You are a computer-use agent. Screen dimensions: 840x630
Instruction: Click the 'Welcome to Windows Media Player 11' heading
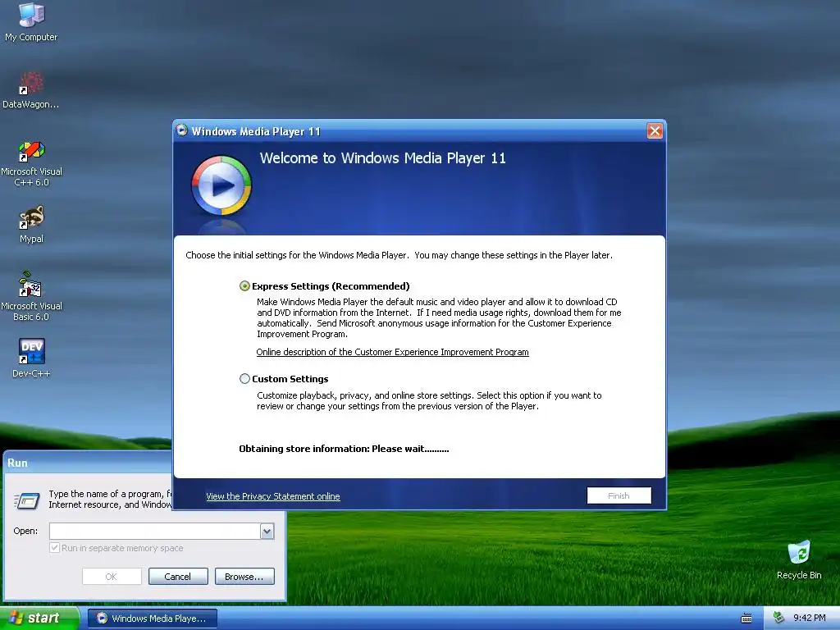[382, 158]
